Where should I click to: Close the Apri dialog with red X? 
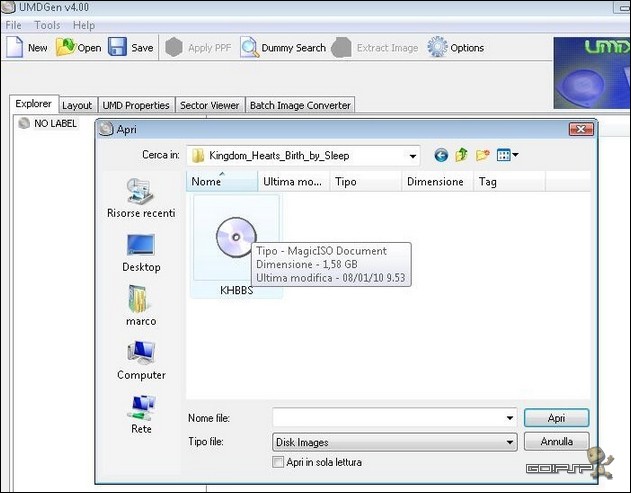click(581, 129)
